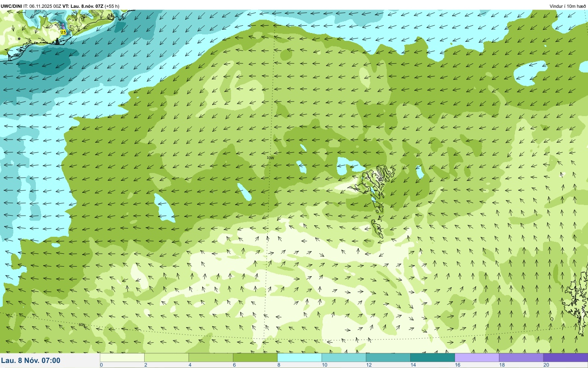The image size is (588, 368).
Task: Select the 18–20 purple legend swatch
Action: (x=521, y=357)
